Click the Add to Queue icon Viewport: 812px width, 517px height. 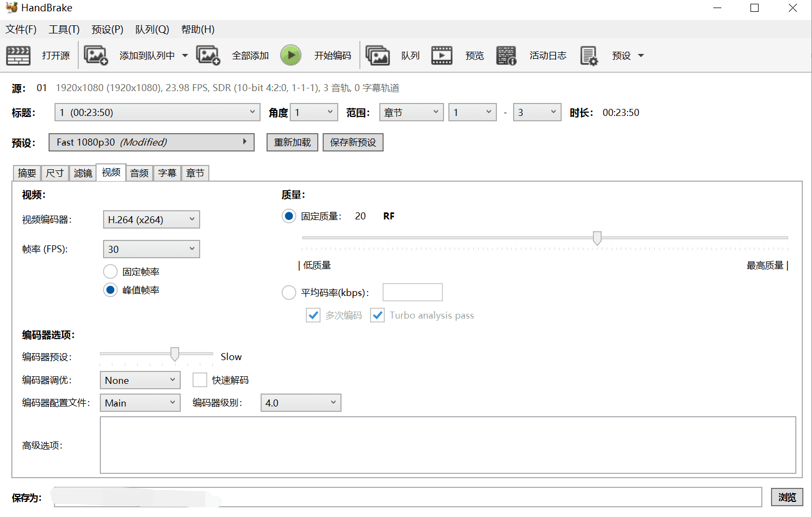tap(96, 56)
